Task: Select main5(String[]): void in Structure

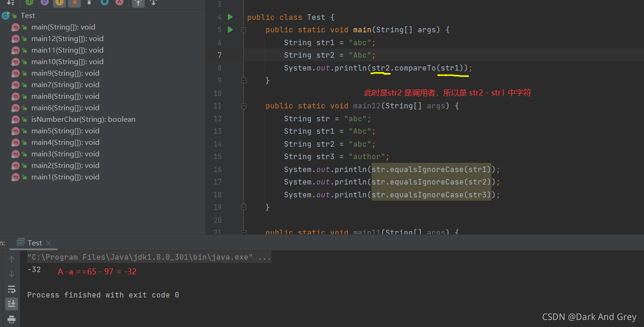Action: [65, 131]
